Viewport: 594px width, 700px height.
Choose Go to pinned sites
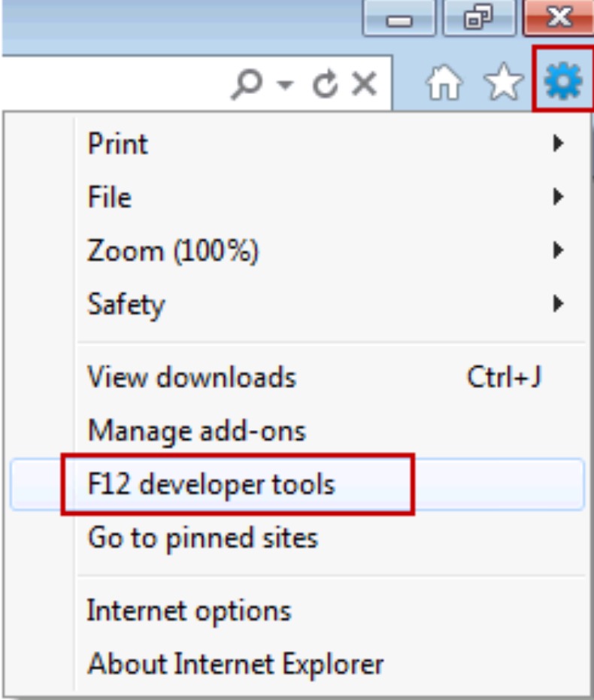pyautogui.click(x=203, y=538)
